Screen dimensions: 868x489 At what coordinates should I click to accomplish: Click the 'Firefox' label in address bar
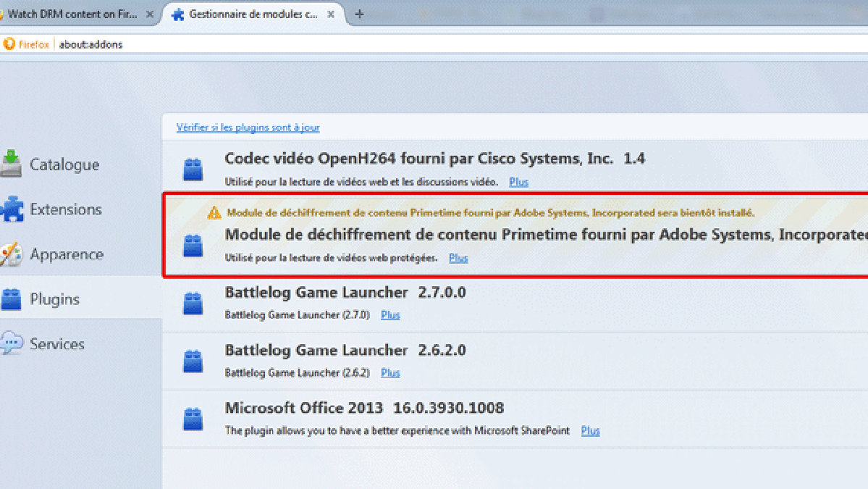(x=34, y=44)
